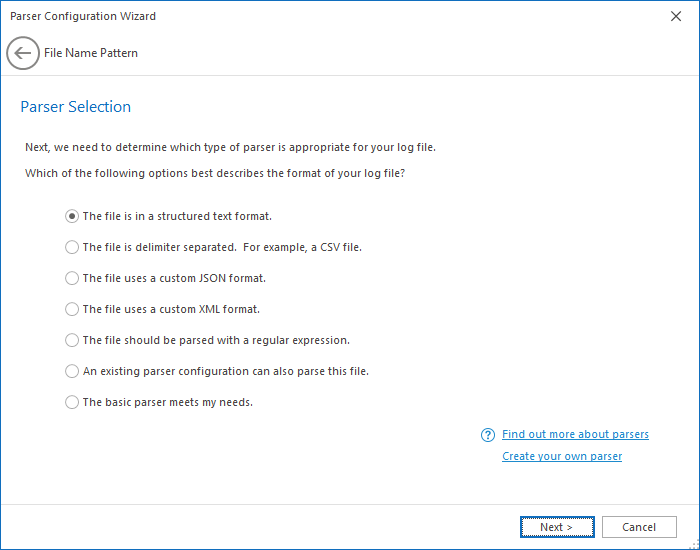This screenshot has width=700, height=550.
Task: Select the structured text format option
Action: (x=72, y=216)
